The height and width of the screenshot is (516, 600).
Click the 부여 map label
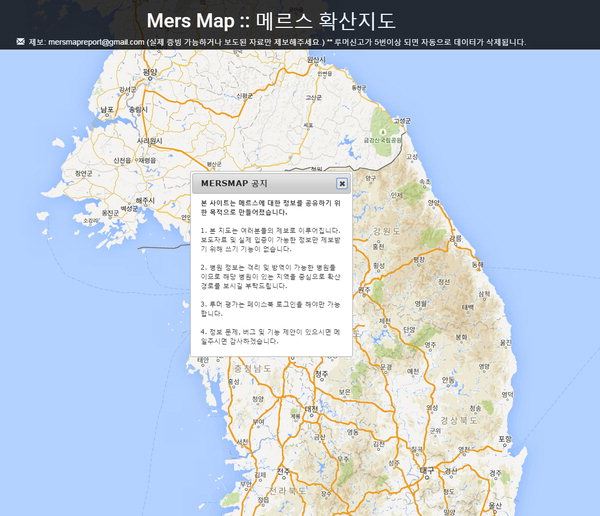(259, 421)
